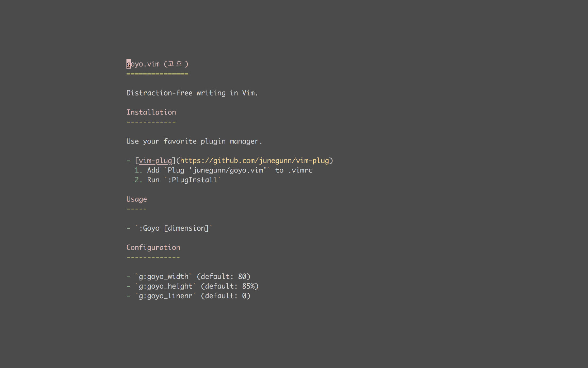This screenshot has width=588, height=368.
Task: Click the ':Goyo [dimension]' command text
Action: [174, 228]
